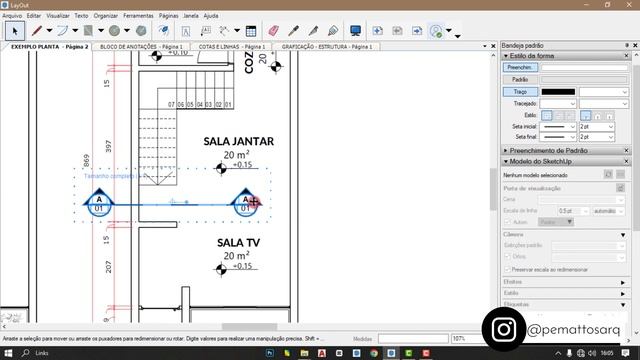Select the Arc tool

pyautogui.click(x=62, y=31)
